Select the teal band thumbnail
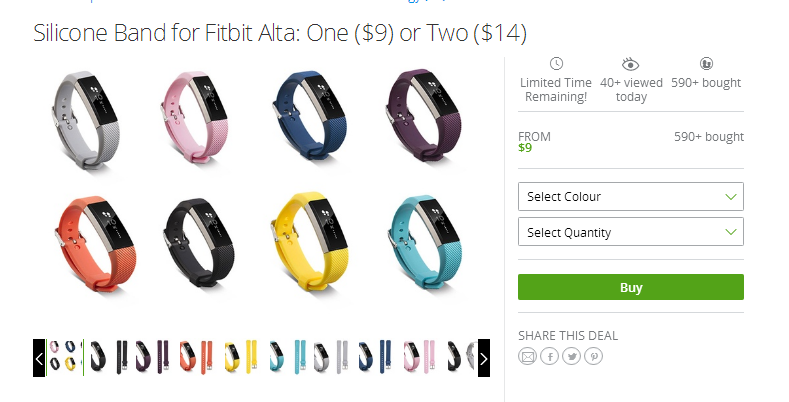The height and width of the screenshot is (402, 789). [287, 357]
